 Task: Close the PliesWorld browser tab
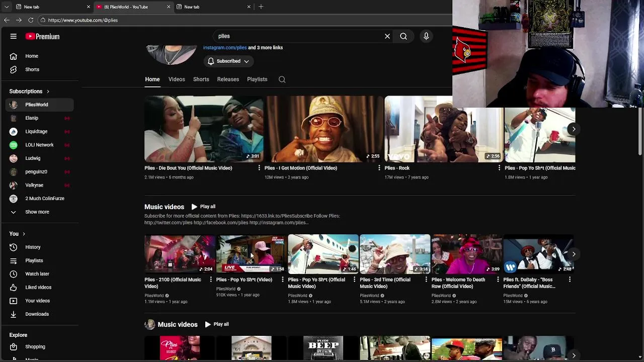[169, 7]
